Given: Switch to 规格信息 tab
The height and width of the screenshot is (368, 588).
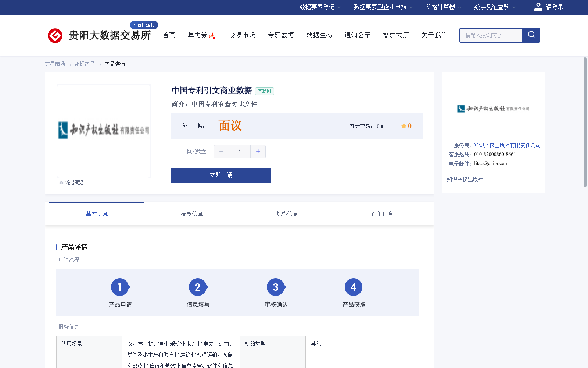Looking at the screenshot, I should click(287, 214).
